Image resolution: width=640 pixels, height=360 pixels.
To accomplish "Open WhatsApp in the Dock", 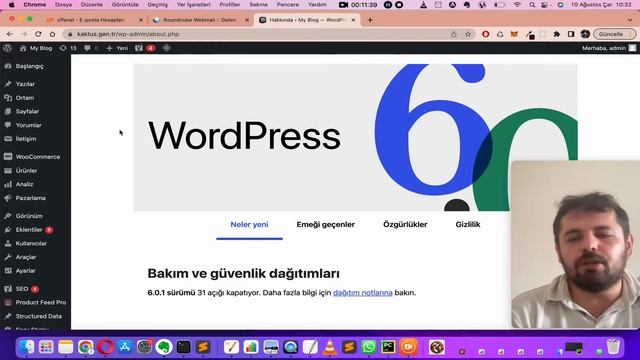I will (369, 347).
